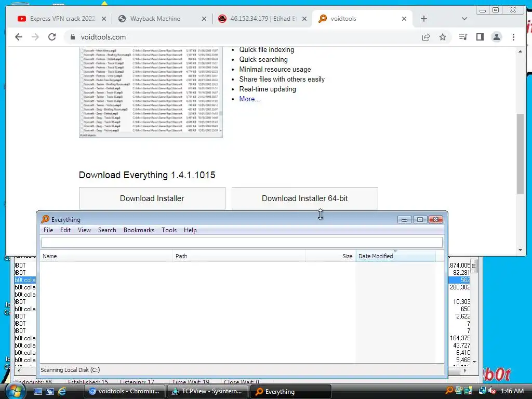This screenshot has height=399, width=532.
Task: Open the Chromium three-dot menu
Action: [x=513, y=37]
